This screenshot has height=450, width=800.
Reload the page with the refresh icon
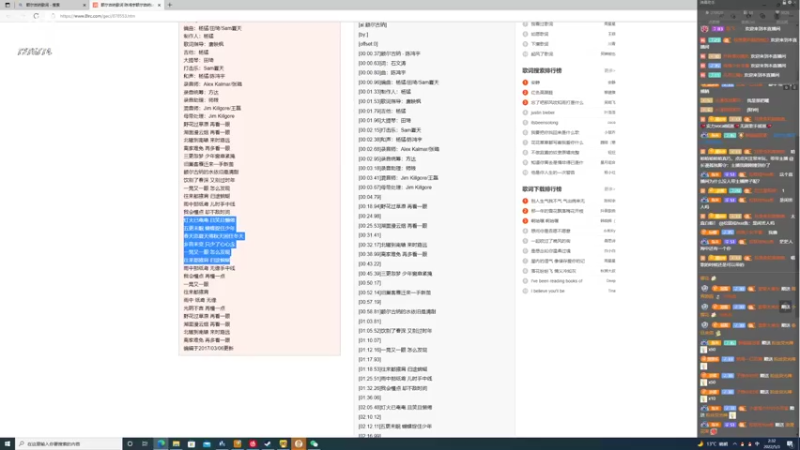36,16
